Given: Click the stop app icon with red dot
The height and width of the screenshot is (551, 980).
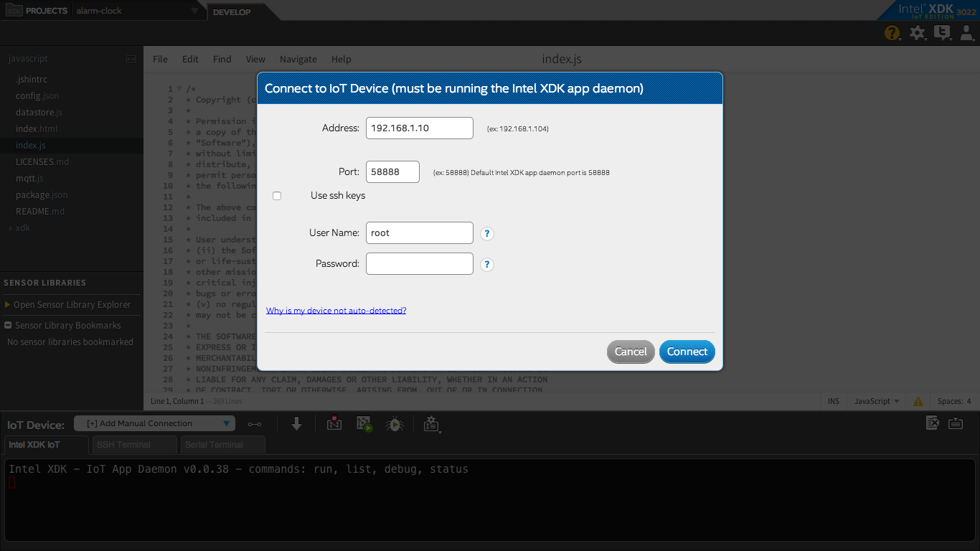Looking at the screenshot, I should tap(334, 424).
